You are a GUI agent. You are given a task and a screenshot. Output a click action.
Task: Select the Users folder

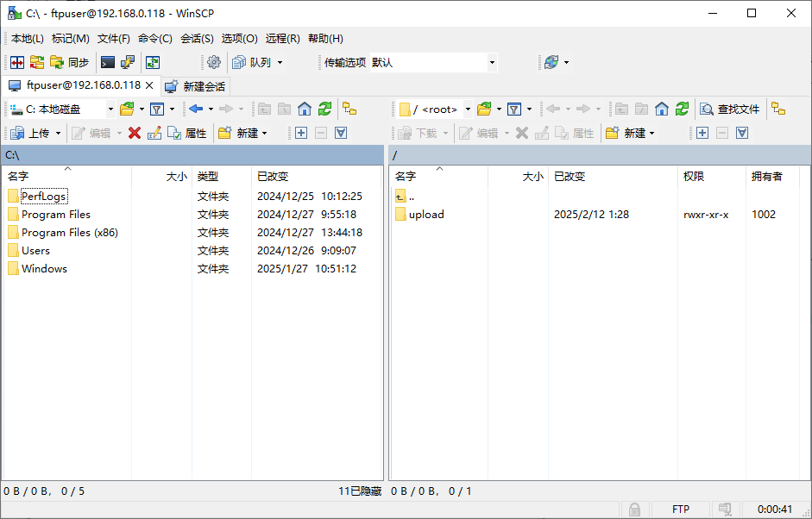35,251
